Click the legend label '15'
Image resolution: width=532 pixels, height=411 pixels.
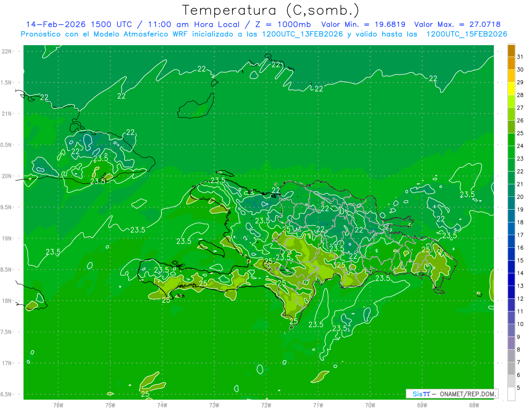click(520, 261)
